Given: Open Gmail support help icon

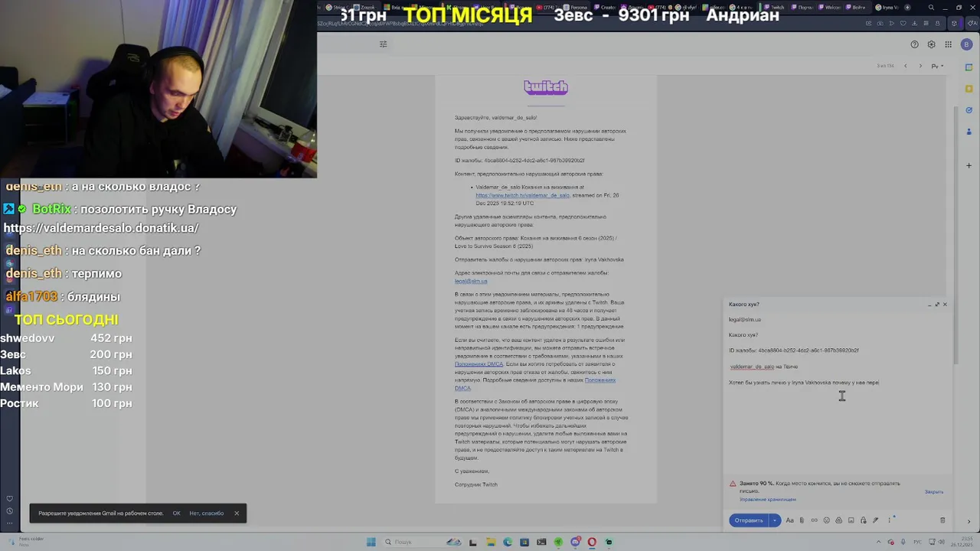Looking at the screenshot, I should (914, 44).
